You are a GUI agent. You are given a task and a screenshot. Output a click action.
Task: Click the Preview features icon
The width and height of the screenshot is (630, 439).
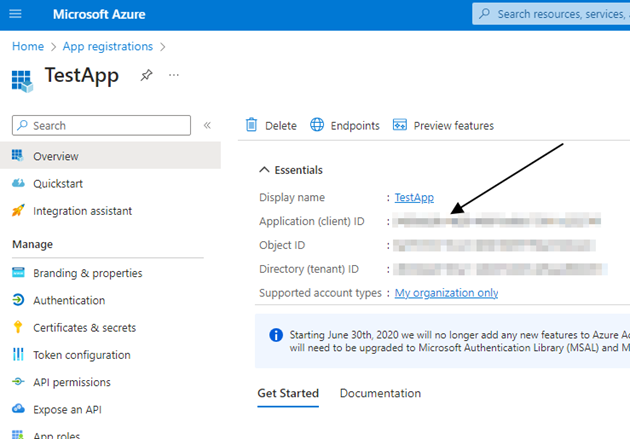[x=400, y=125]
